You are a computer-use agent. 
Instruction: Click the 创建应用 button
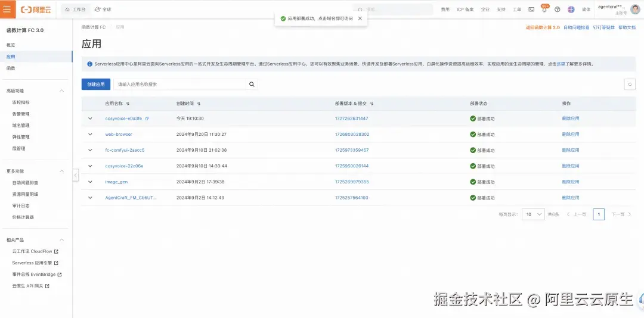pos(95,85)
